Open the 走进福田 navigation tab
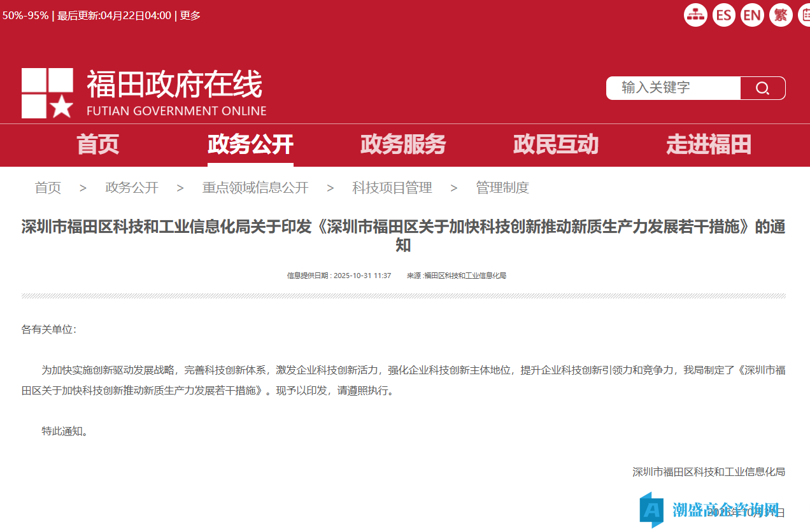 click(x=708, y=145)
